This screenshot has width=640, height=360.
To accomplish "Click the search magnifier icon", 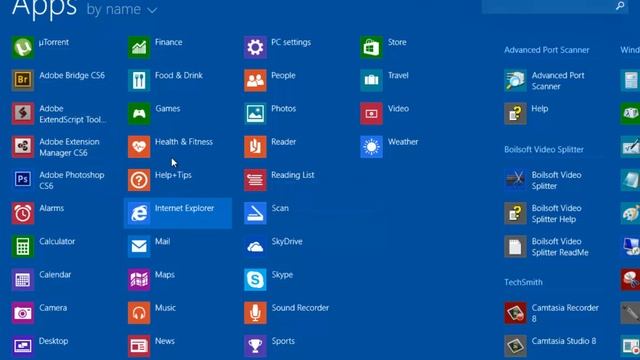I will pos(620,6).
